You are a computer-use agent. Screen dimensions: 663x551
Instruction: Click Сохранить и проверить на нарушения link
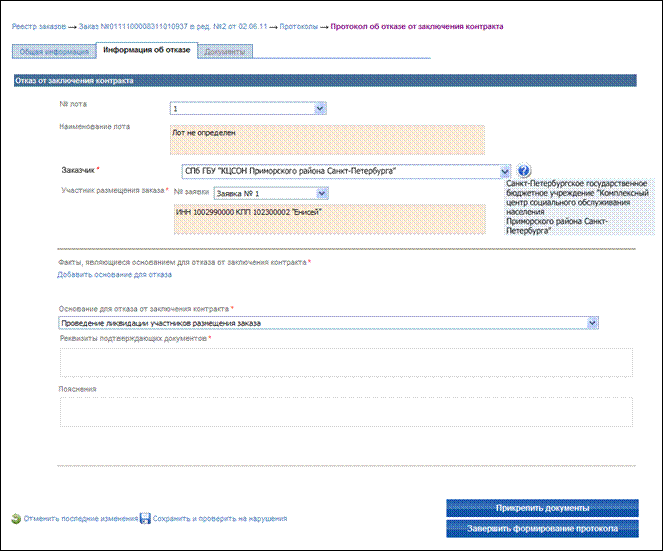pos(220,519)
